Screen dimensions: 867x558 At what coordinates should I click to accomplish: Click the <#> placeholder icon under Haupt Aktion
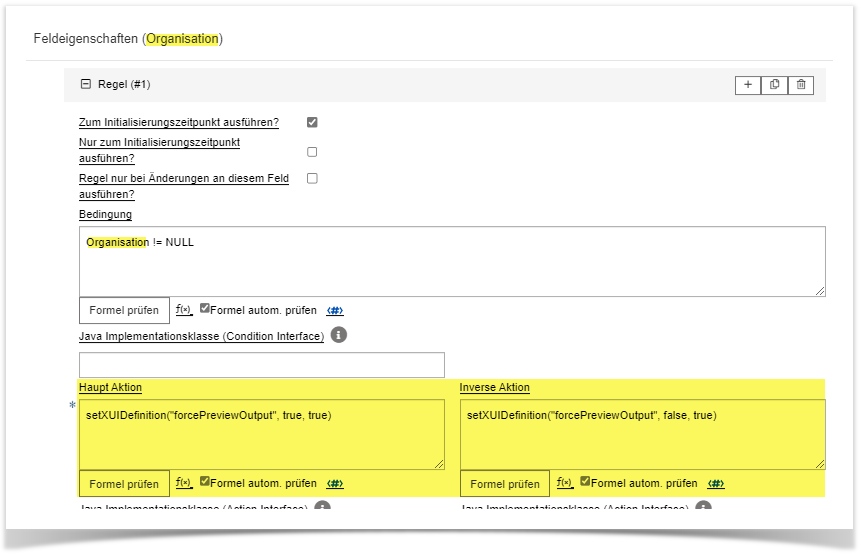click(x=335, y=484)
